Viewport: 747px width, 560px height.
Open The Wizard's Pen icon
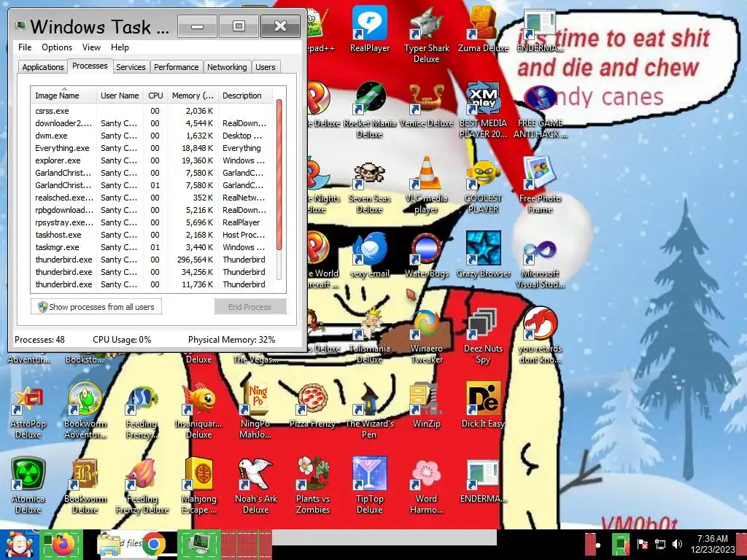pos(370,411)
